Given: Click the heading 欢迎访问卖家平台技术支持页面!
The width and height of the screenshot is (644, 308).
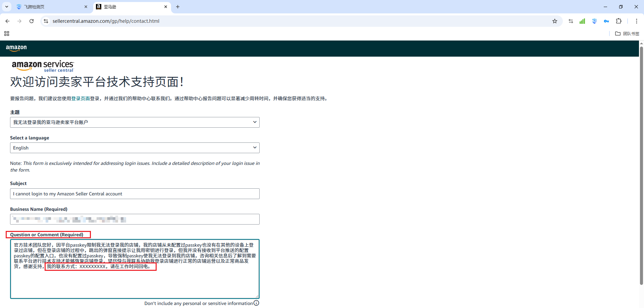Looking at the screenshot, I should [x=97, y=82].
